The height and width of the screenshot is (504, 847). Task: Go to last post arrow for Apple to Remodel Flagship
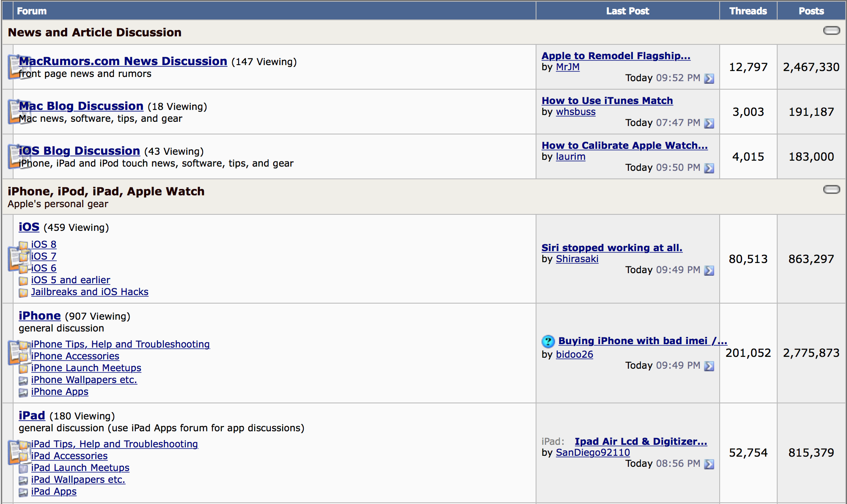click(709, 79)
